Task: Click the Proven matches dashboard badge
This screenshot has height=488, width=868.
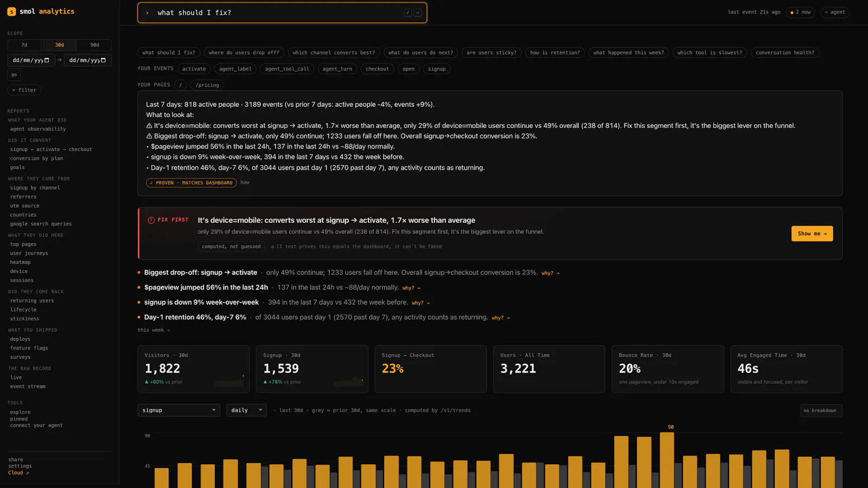Action: tap(191, 183)
